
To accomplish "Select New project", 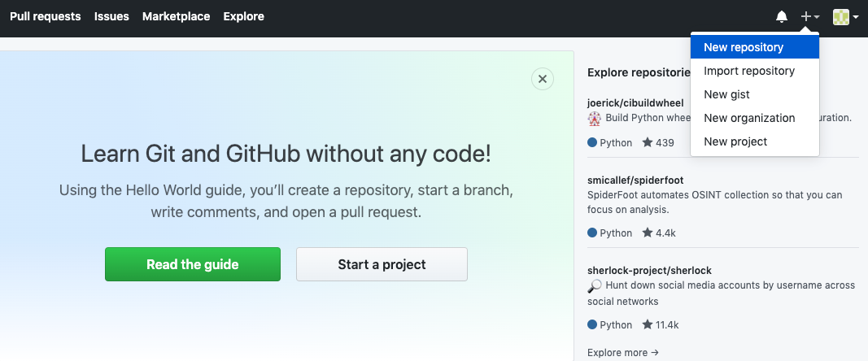I will (x=755, y=141).
